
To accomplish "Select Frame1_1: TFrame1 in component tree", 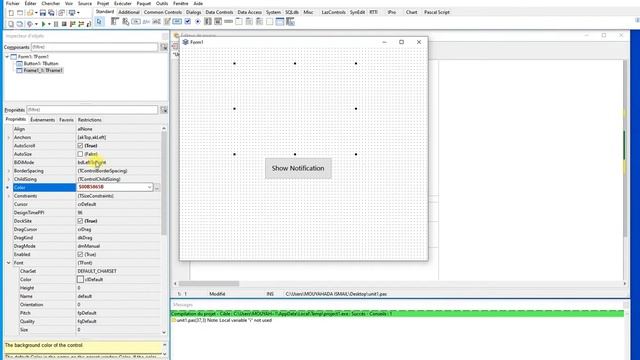I will tap(43, 71).
